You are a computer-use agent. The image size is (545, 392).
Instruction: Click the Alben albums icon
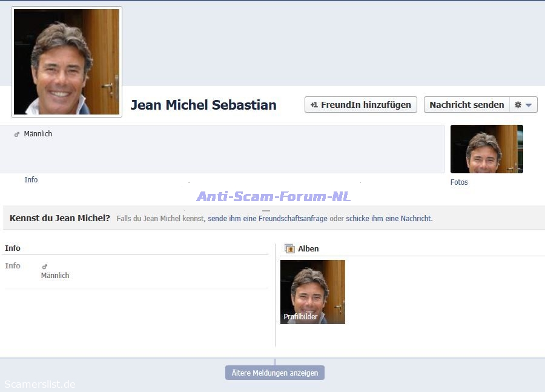coord(289,248)
